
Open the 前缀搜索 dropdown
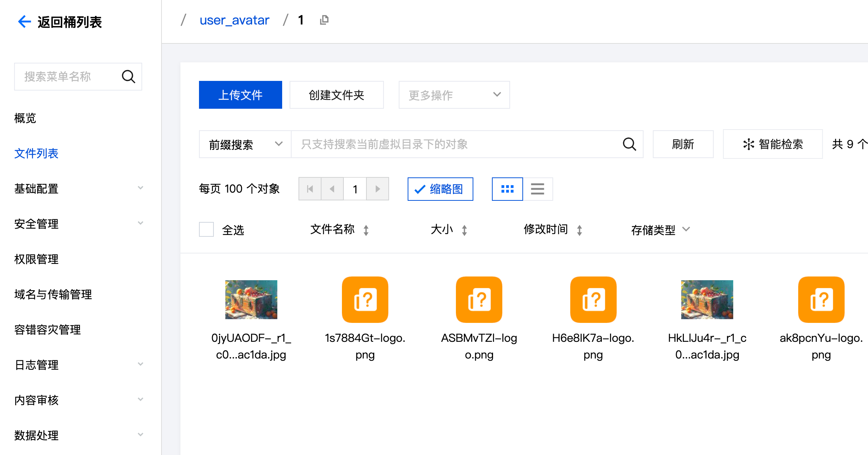pyautogui.click(x=245, y=144)
